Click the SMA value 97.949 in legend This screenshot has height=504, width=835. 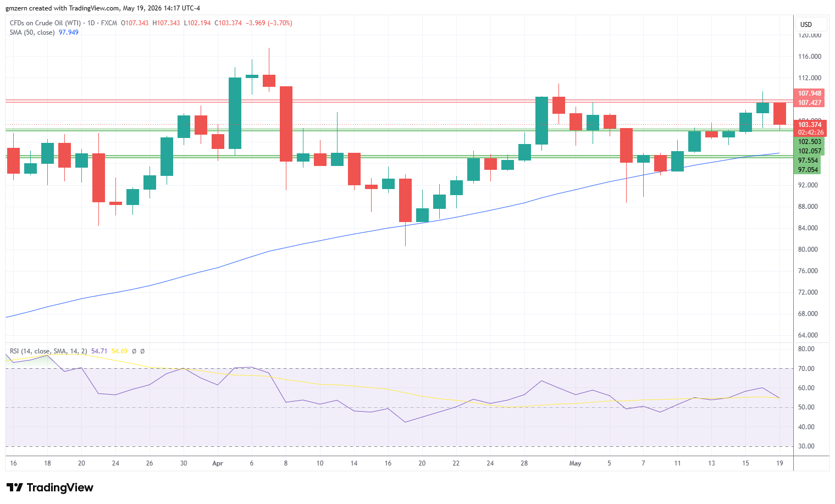click(x=69, y=32)
